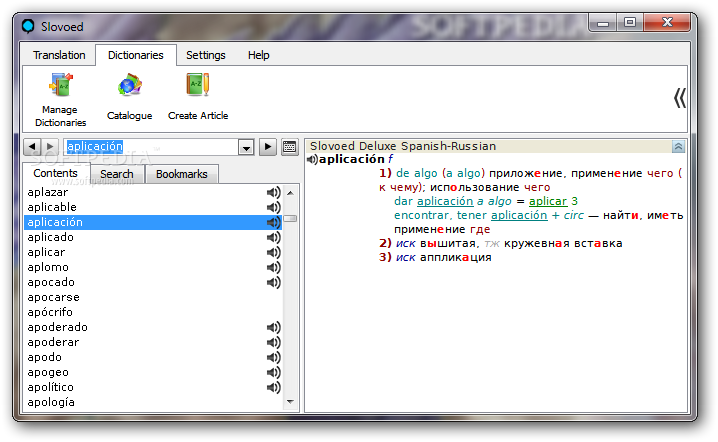Collapse the ribbon with the double chevron
The width and height of the screenshot is (718, 442).
pyautogui.click(x=680, y=98)
